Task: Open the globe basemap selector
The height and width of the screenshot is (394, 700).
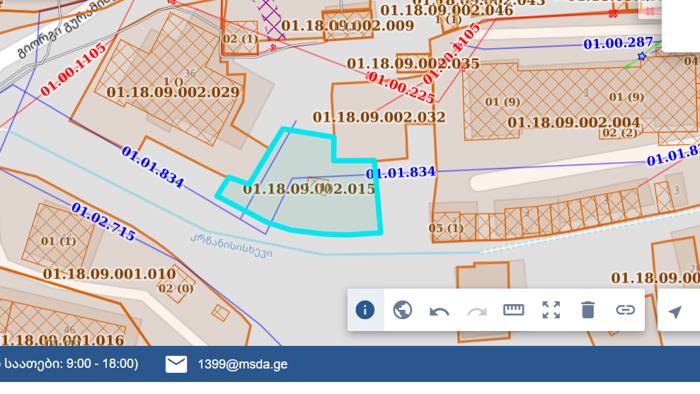Action: 402,310
